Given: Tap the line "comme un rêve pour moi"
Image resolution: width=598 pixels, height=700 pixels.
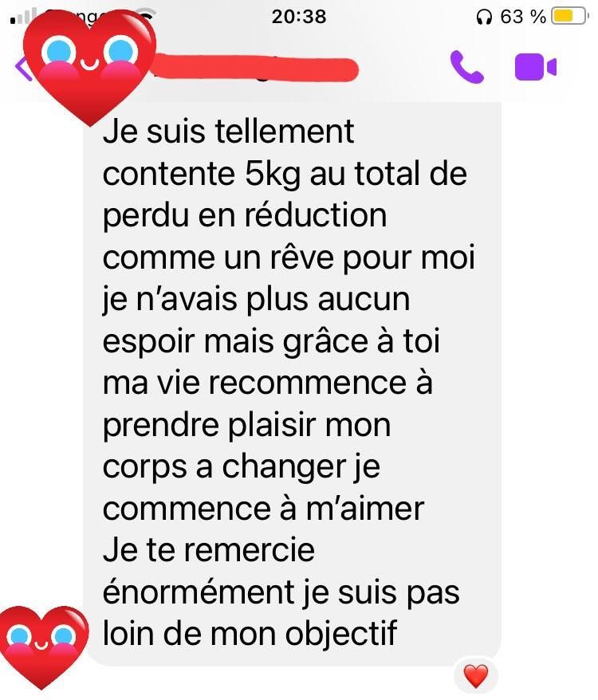Looking at the screenshot, I should (289, 258).
